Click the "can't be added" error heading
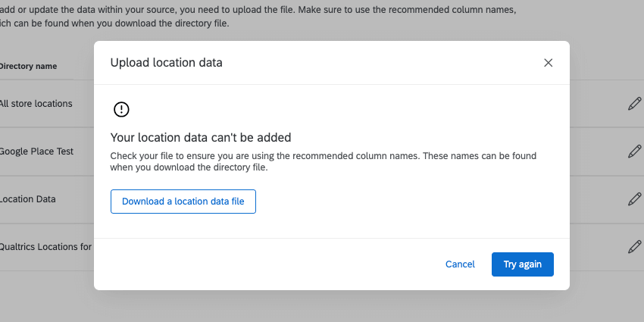Image resolution: width=644 pixels, height=322 pixels. (201, 137)
